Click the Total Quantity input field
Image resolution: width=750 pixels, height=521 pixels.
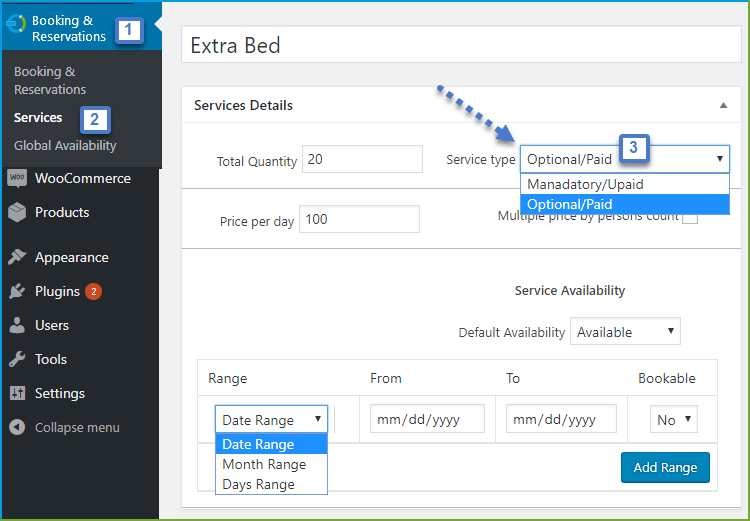pos(362,159)
